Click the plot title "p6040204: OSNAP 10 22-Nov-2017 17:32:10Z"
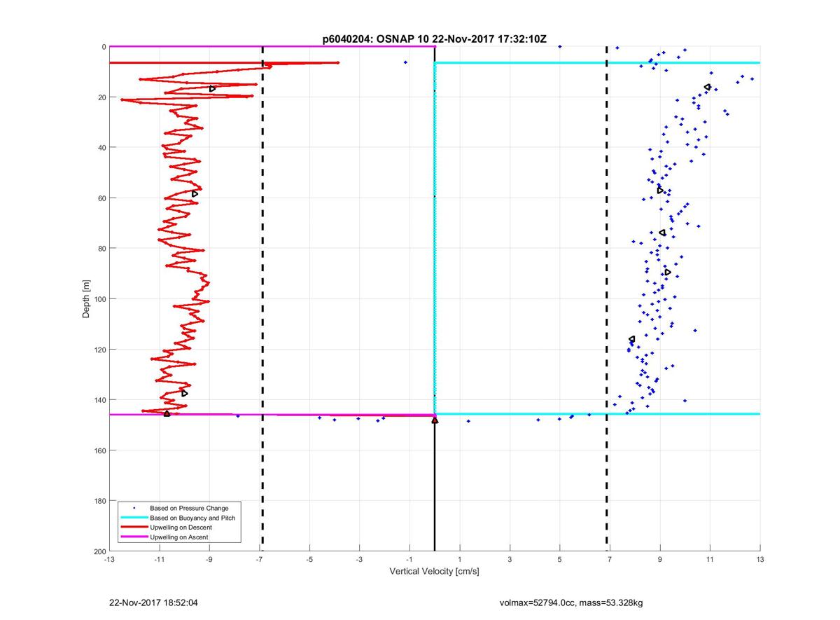The width and height of the screenshot is (840, 620). 435,39
